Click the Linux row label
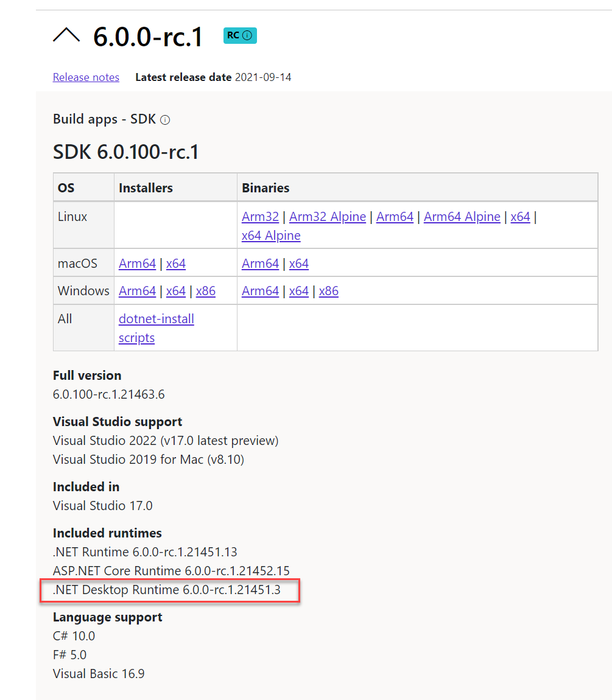This screenshot has height=700, width=612. tap(72, 217)
